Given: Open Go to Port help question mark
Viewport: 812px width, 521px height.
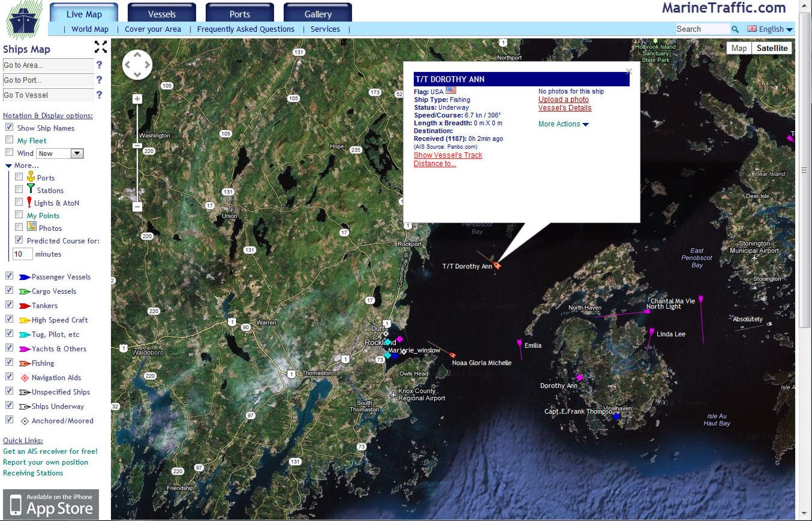Looking at the screenshot, I should (99, 80).
